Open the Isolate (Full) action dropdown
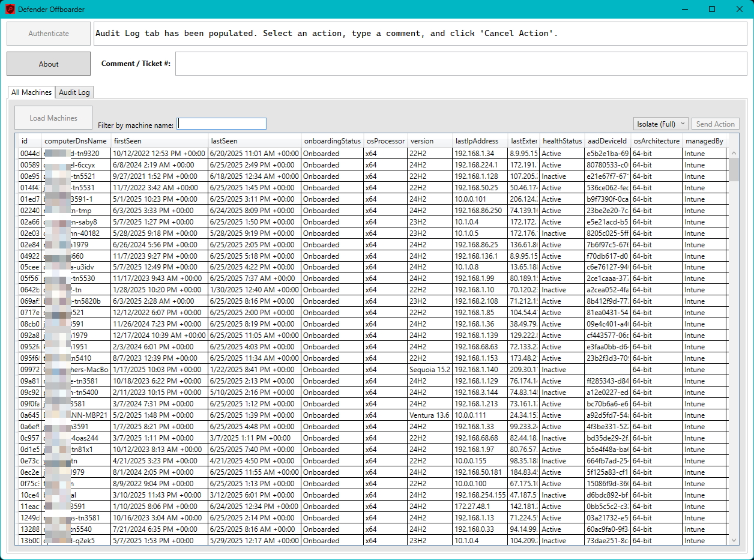The height and width of the screenshot is (560, 754). point(660,124)
